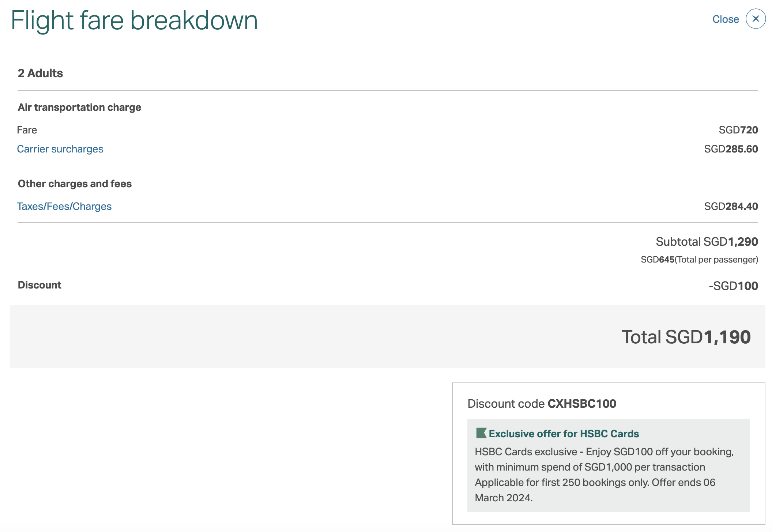The image size is (772, 532).
Task: Click the Discount row label
Action: click(x=39, y=285)
